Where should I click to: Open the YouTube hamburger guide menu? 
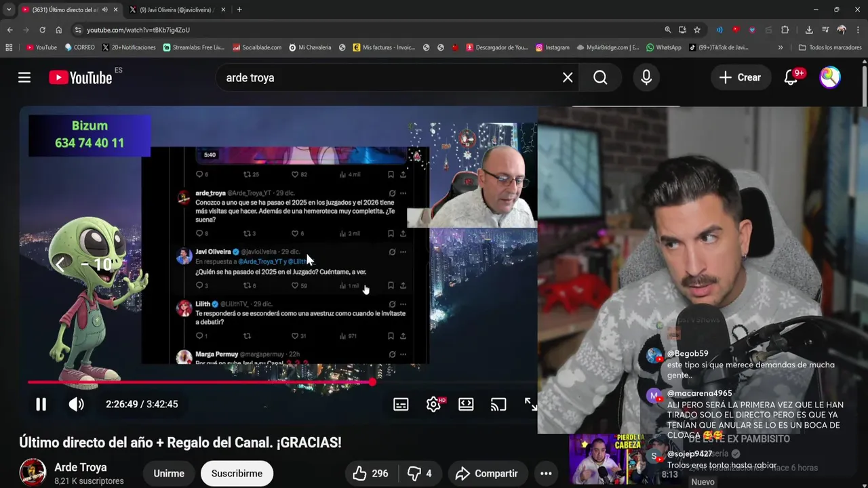click(24, 77)
